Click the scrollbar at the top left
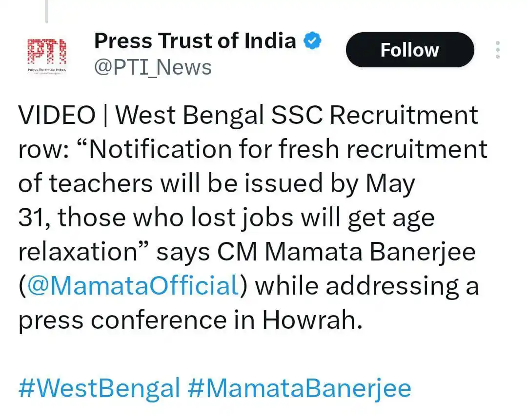Viewport: 527px width, 420px height. coord(47,11)
